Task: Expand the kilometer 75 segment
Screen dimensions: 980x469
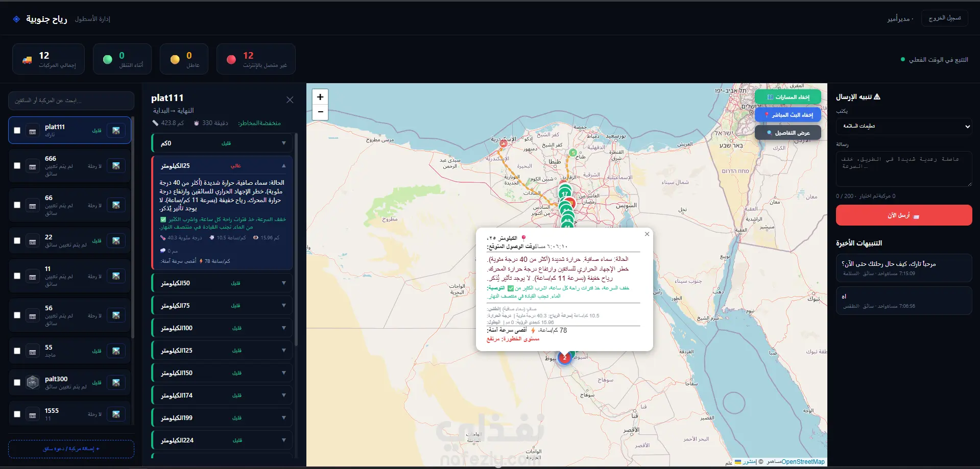Action: point(222,306)
